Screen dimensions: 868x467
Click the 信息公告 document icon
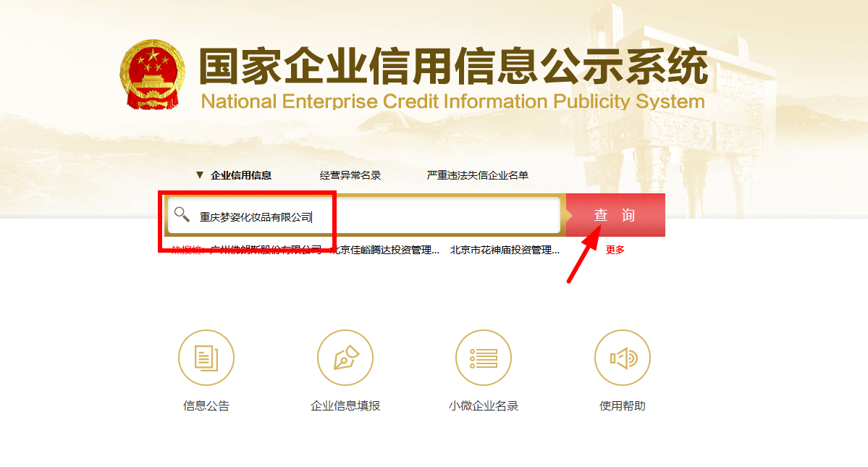coord(206,357)
